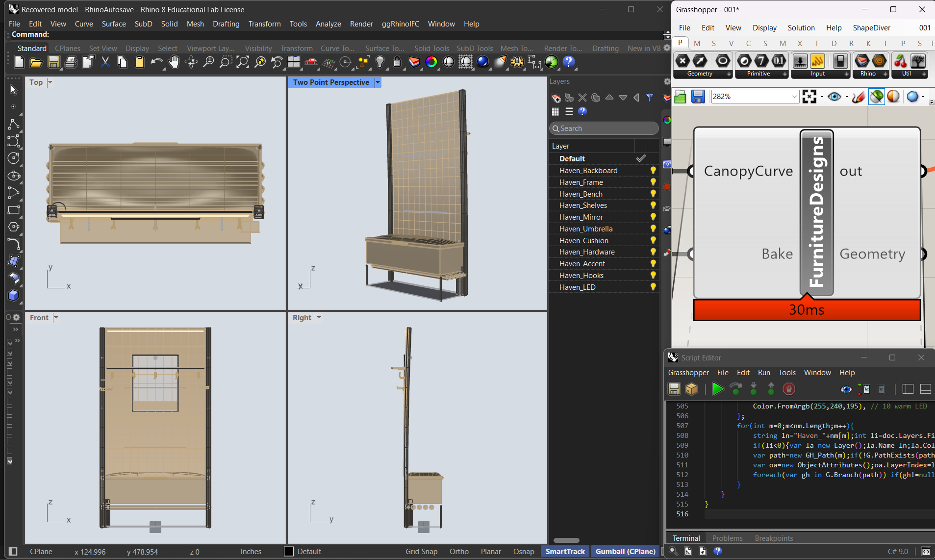
Task: Open Two Point Perspective viewport dropdown arrow
Action: pos(378,82)
